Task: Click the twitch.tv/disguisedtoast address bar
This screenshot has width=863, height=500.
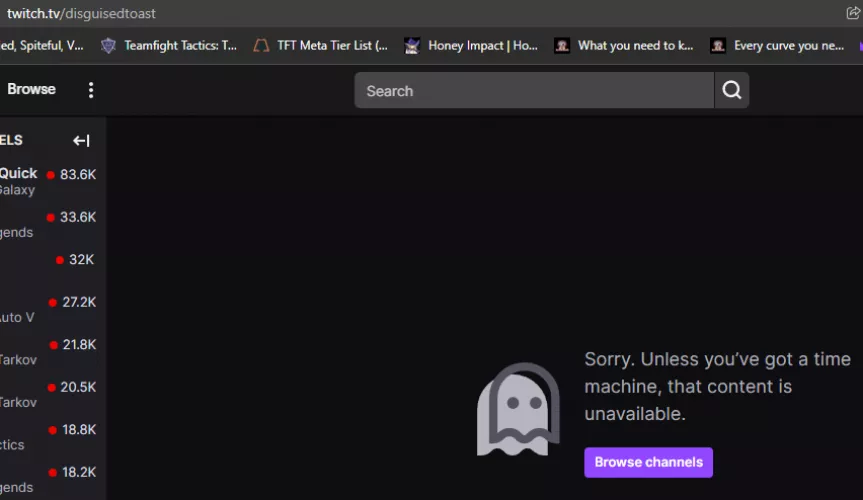Action: (81, 13)
